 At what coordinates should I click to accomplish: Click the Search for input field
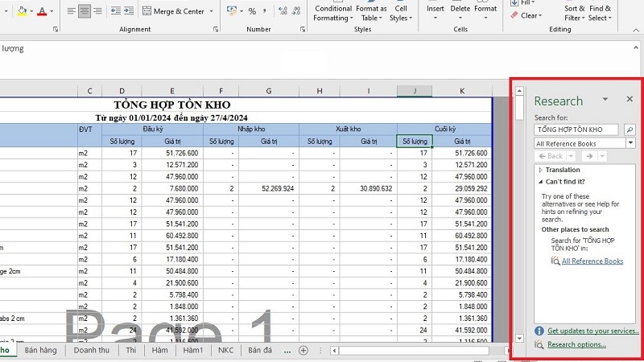(576, 130)
